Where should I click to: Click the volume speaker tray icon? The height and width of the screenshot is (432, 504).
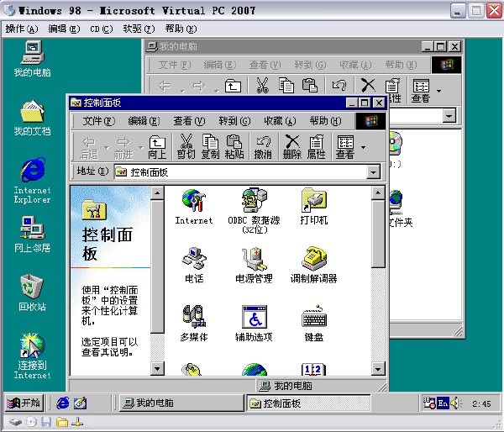(456, 403)
